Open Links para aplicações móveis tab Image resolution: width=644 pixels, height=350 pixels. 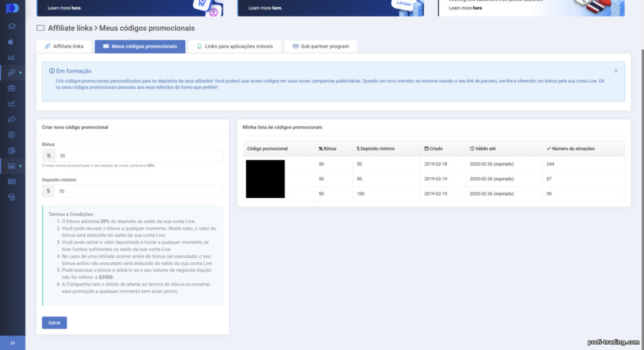click(x=235, y=46)
